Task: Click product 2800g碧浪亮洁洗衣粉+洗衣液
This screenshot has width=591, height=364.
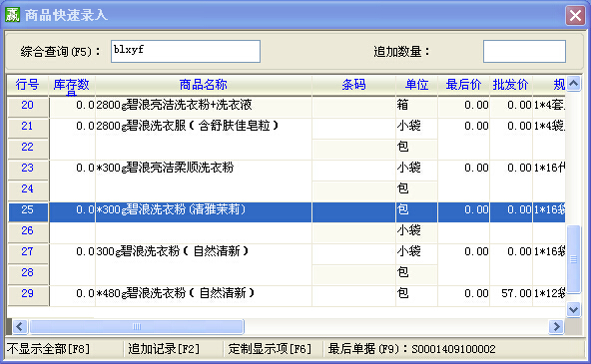Action: 174,105
